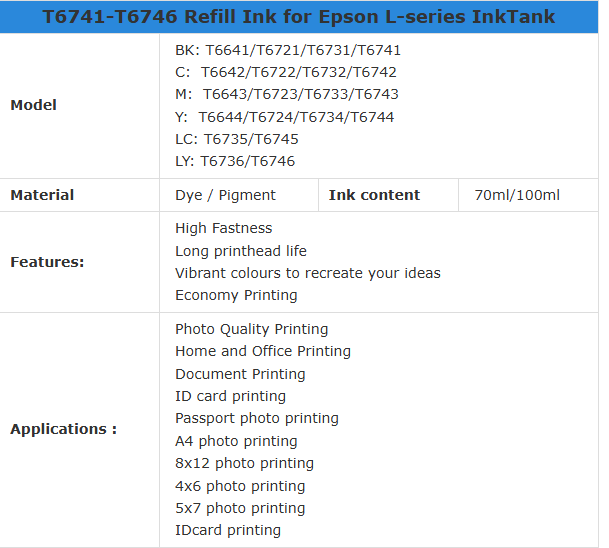Select the BK model numbers line

[274, 50]
